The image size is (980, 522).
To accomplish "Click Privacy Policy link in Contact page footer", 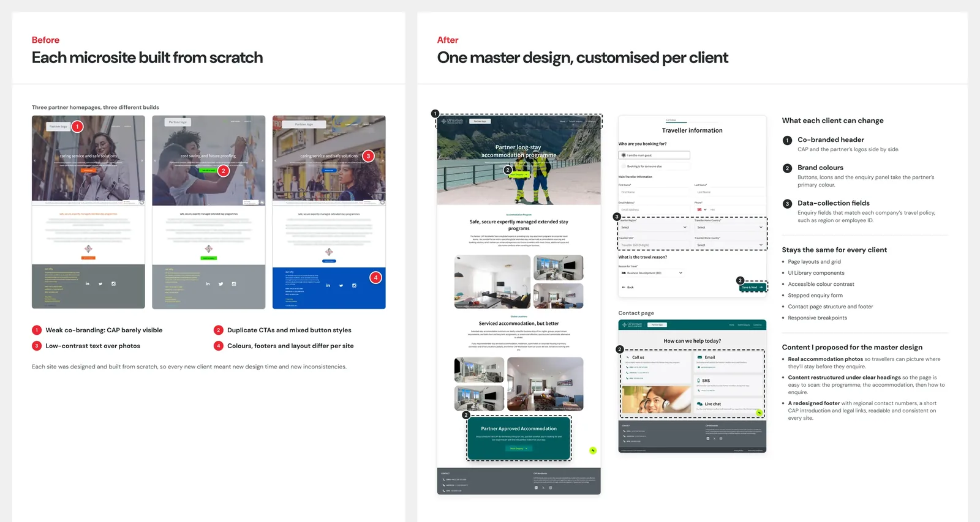I will (x=739, y=450).
